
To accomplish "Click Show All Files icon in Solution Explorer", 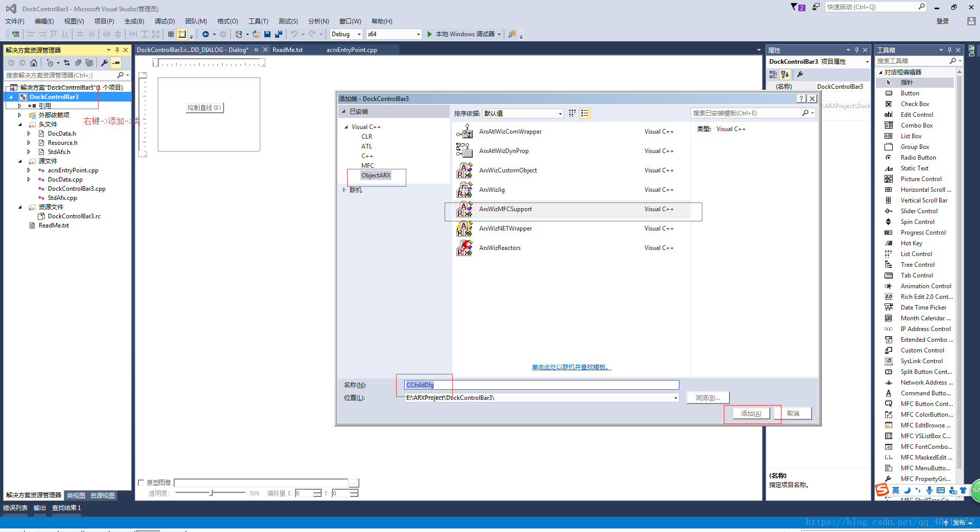I will [89, 63].
